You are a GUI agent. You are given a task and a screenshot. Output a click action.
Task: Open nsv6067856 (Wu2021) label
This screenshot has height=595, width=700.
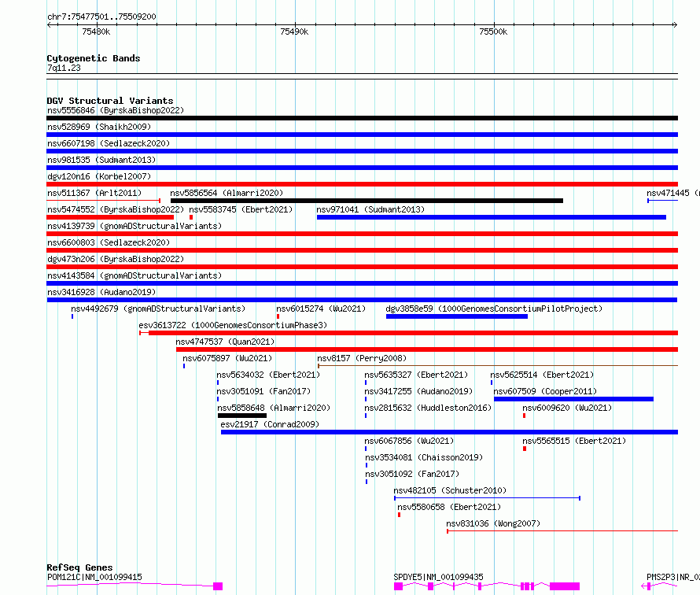coord(409,441)
